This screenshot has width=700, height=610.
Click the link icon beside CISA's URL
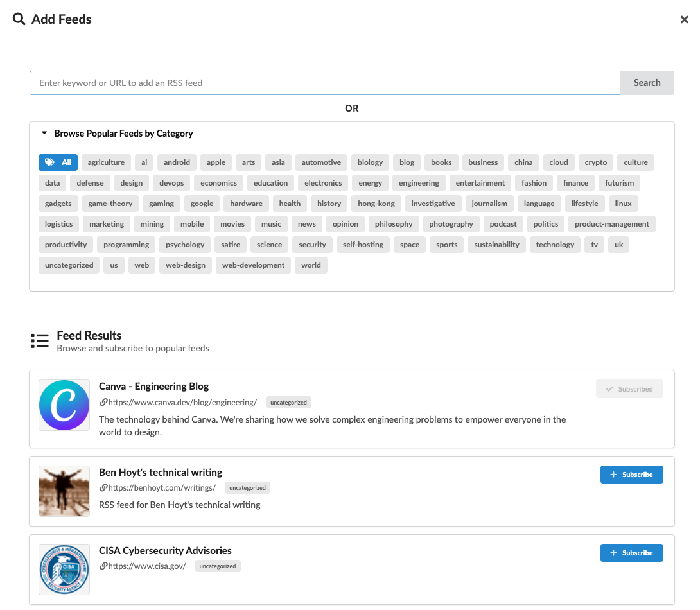(103, 566)
